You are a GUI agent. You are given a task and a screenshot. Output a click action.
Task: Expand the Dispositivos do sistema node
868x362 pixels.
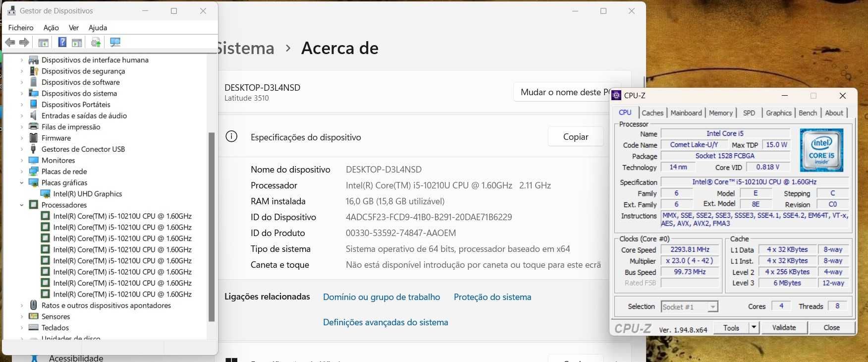point(21,93)
